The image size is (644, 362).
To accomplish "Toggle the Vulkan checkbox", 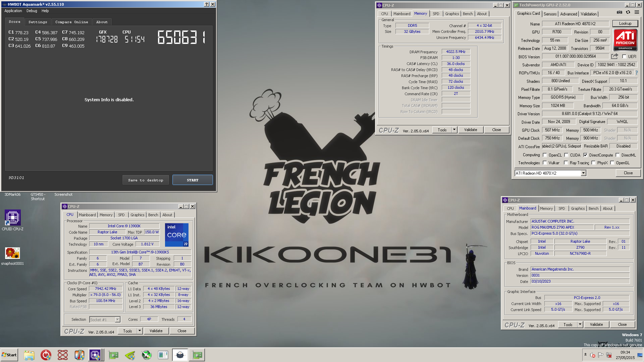I will point(545,163).
